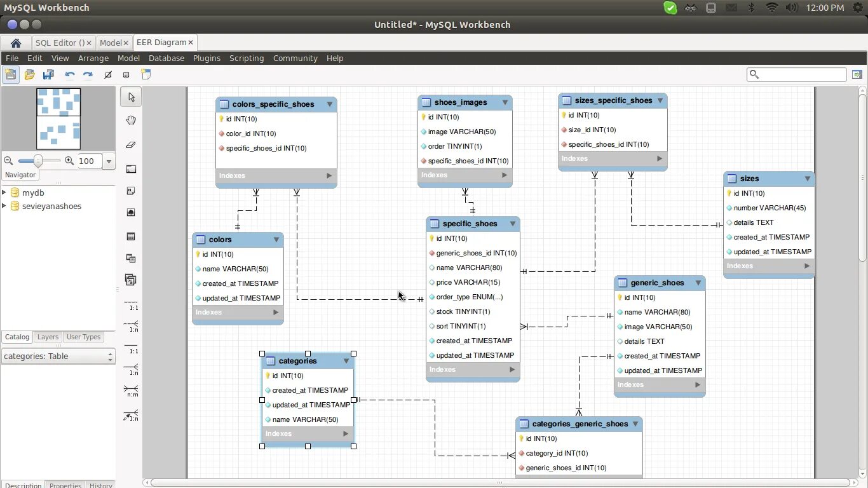Viewport: 868px width, 488px height.
Task: Select the 1:n relationship using existing columns tool
Action: (x=131, y=416)
